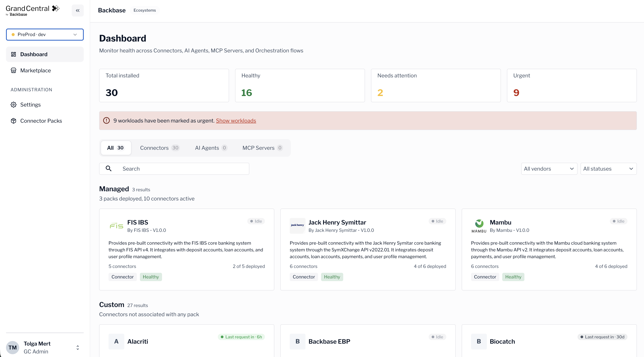Collapse the sidebar with double-chevron icon

78,11
